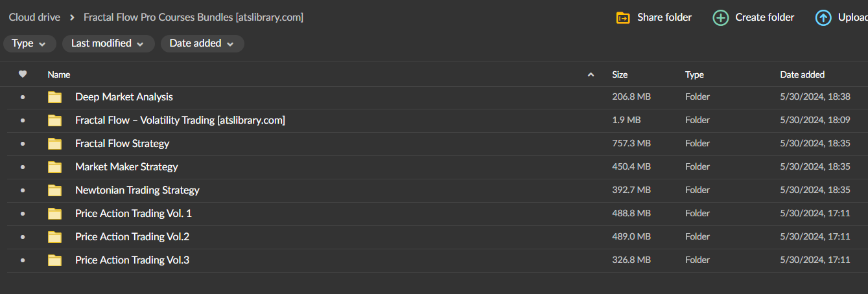Go to Cloud drive breadcrumb

coord(35,17)
